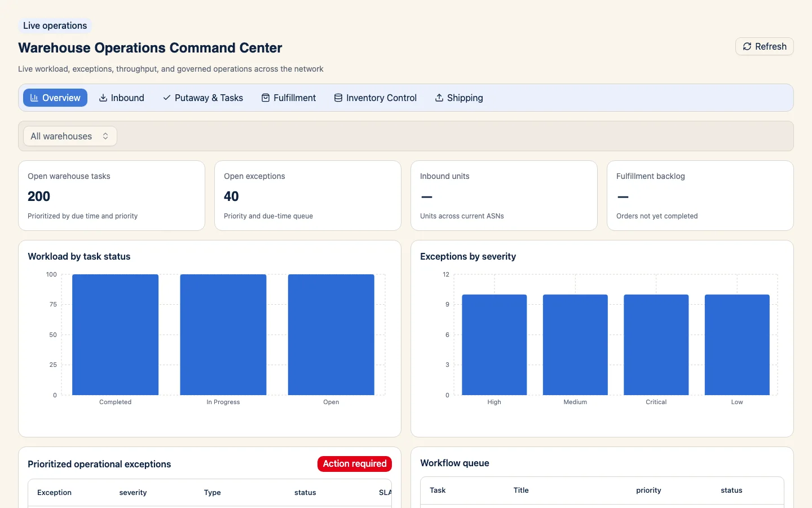This screenshot has height=508, width=812.
Task: Click the Low severity bar
Action: click(737, 345)
